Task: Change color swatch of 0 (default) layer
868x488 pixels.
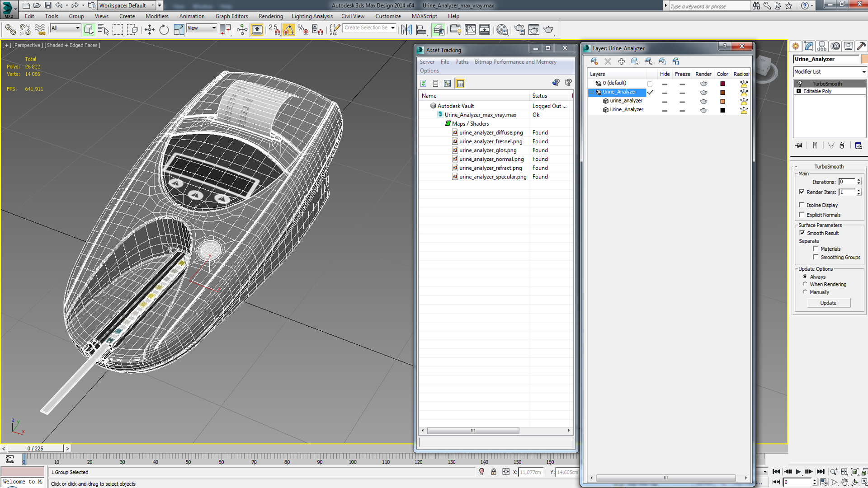Action: 722,84
